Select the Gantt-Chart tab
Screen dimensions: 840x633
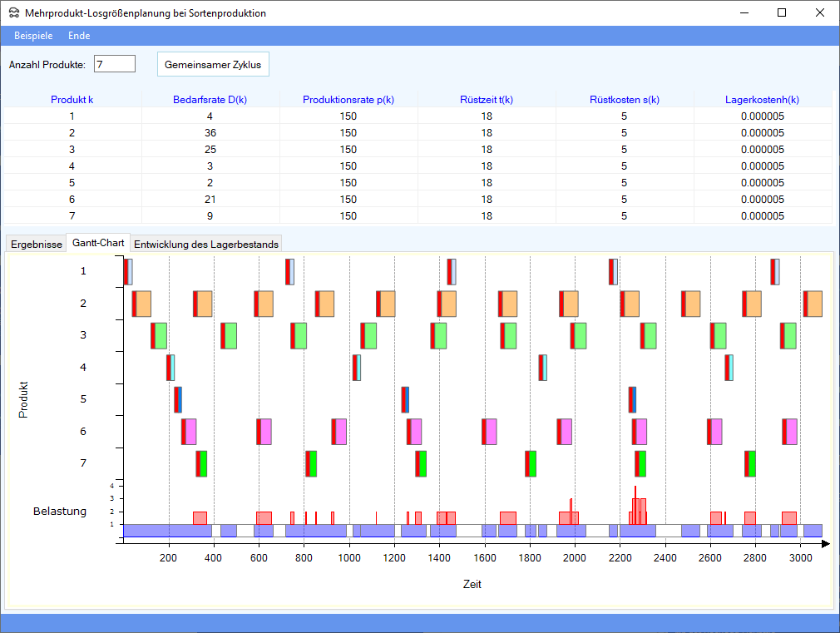click(x=98, y=243)
